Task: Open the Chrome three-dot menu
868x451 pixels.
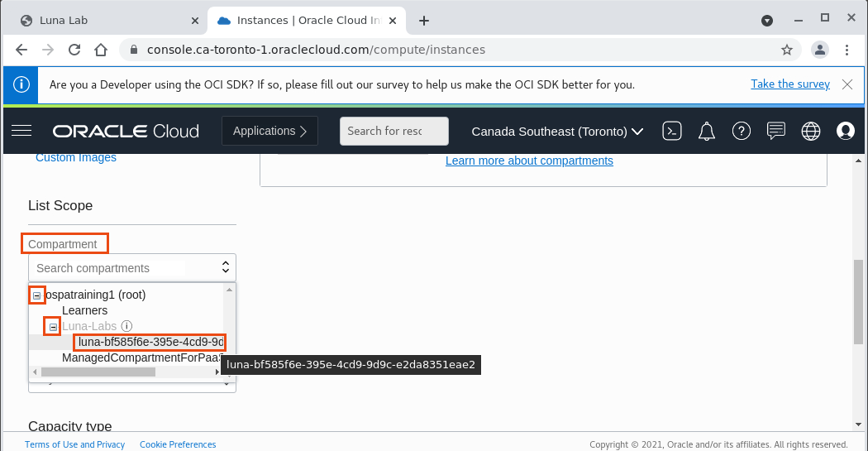Action: point(847,50)
